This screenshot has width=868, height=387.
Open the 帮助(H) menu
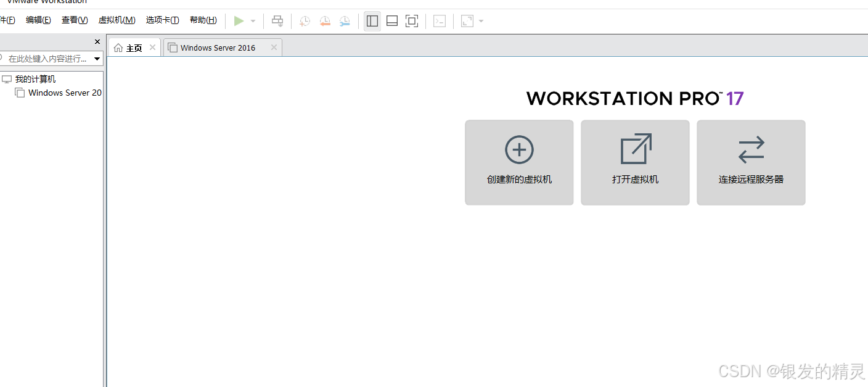pos(203,20)
